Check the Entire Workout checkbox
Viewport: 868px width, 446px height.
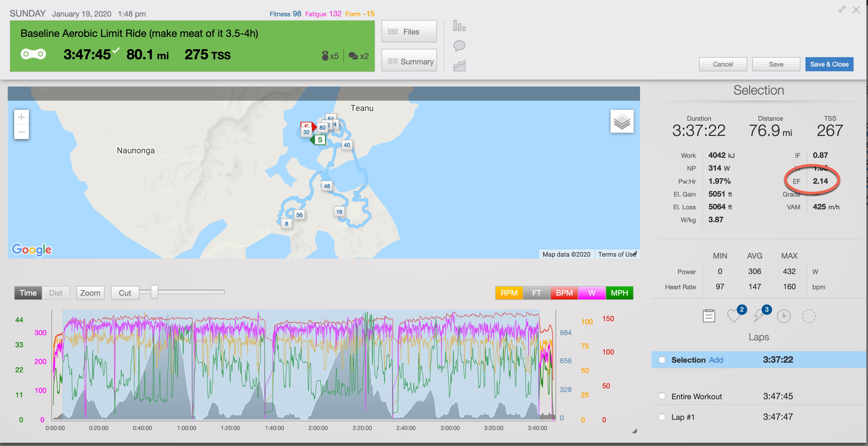(x=662, y=396)
